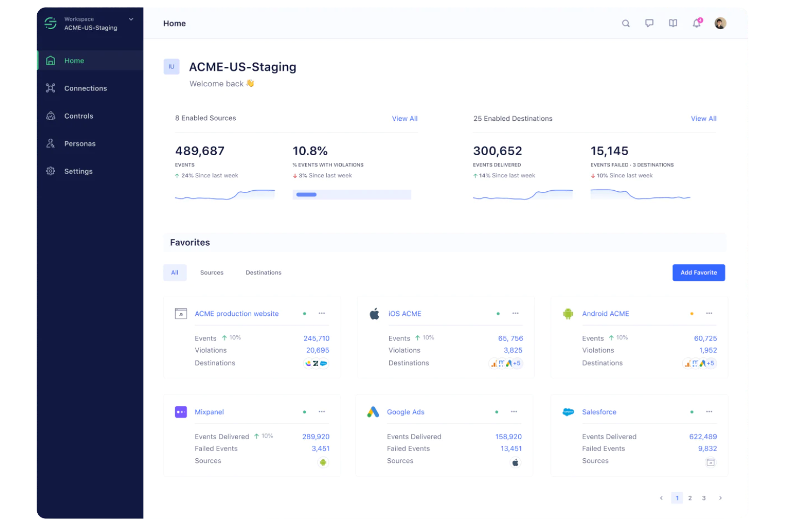Click the Add Favorite button
The width and height of the screenshot is (798, 532).
698,273
